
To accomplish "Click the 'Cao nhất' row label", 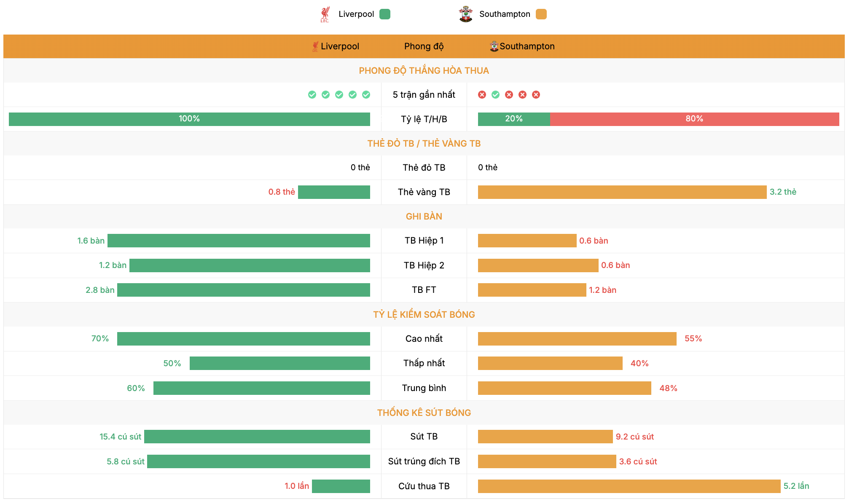I will 424,339.
